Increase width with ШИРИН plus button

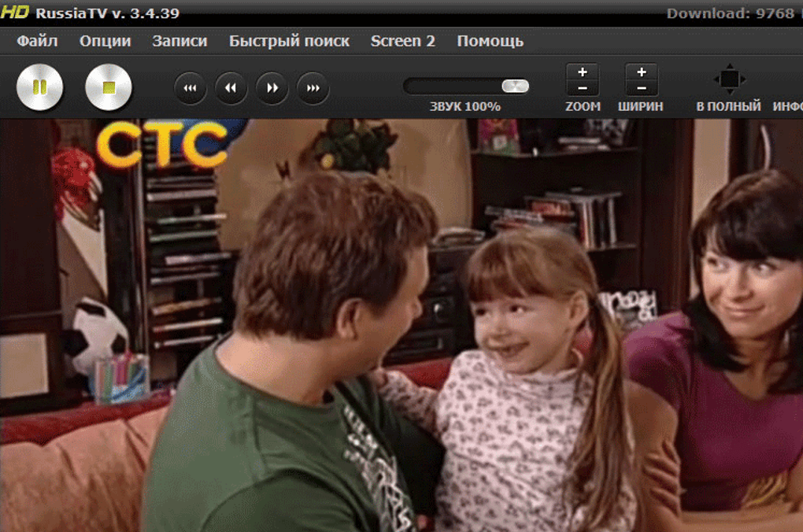coord(641,72)
